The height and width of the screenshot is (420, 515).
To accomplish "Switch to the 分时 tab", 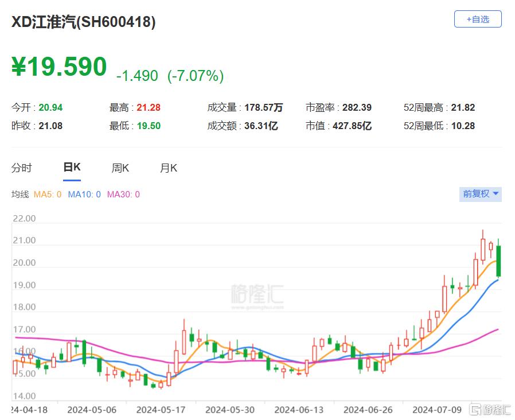I will pos(22,168).
